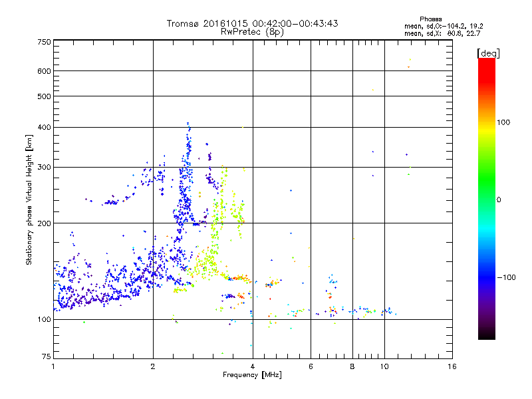Screen dimensions: 532x399
Task: Click the 'RwPretec (8p)' subtitle
Action: [x=252, y=32]
